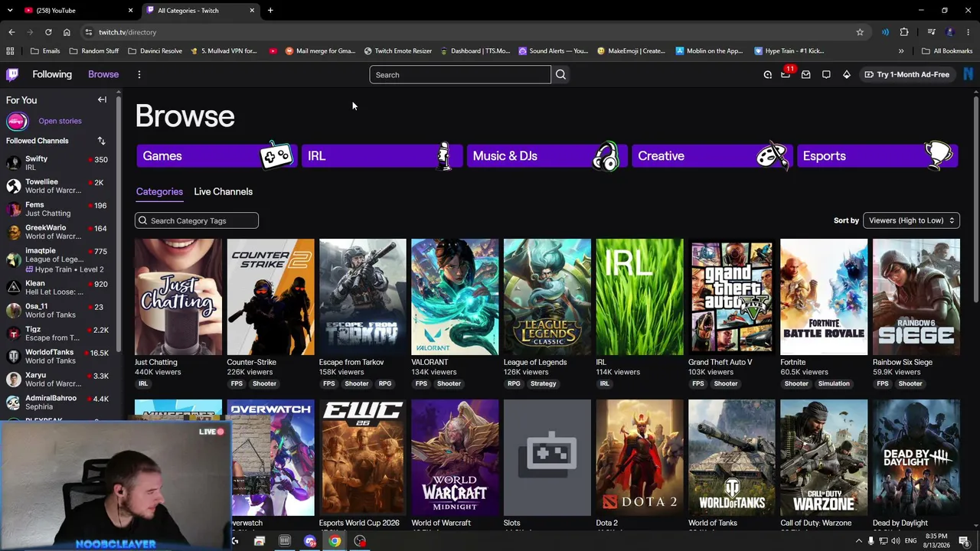Click the Escape from Tarkov title link
The width and height of the screenshot is (980, 551).
[x=351, y=362]
